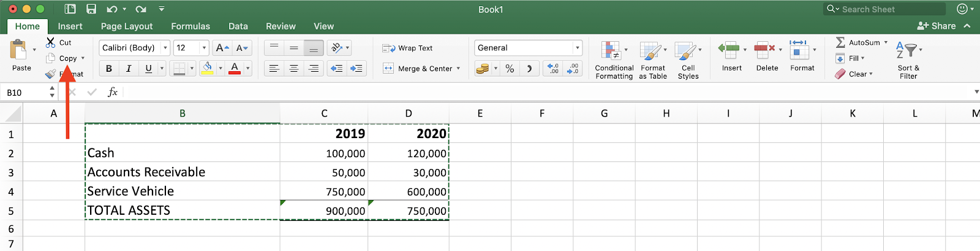The width and height of the screenshot is (980, 251).
Task: Click the Delete cells icon
Action: pyautogui.click(x=764, y=48)
